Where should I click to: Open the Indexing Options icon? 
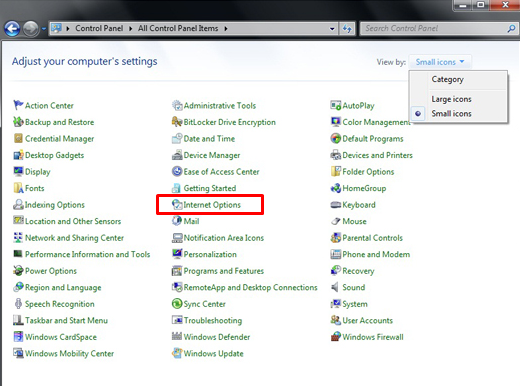click(18, 204)
